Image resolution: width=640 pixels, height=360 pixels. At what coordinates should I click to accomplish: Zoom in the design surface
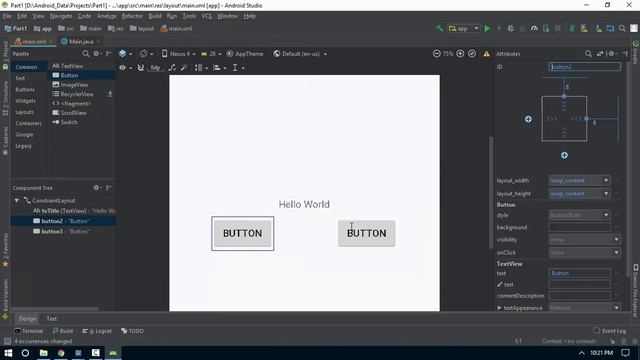(460, 54)
